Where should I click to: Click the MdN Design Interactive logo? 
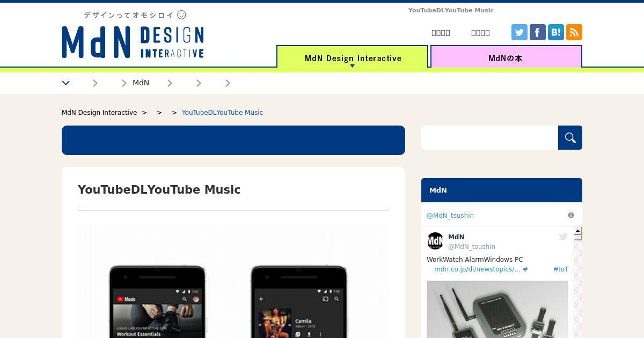click(x=133, y=42)
